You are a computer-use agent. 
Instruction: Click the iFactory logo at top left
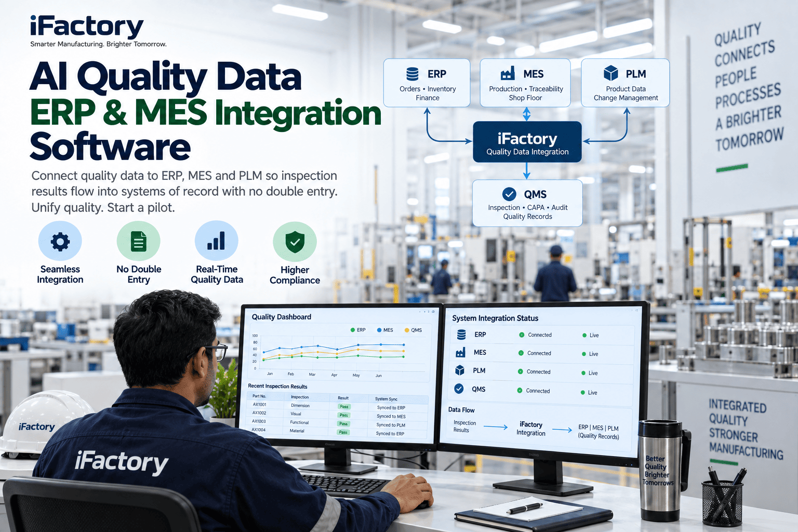pos(87,26)
